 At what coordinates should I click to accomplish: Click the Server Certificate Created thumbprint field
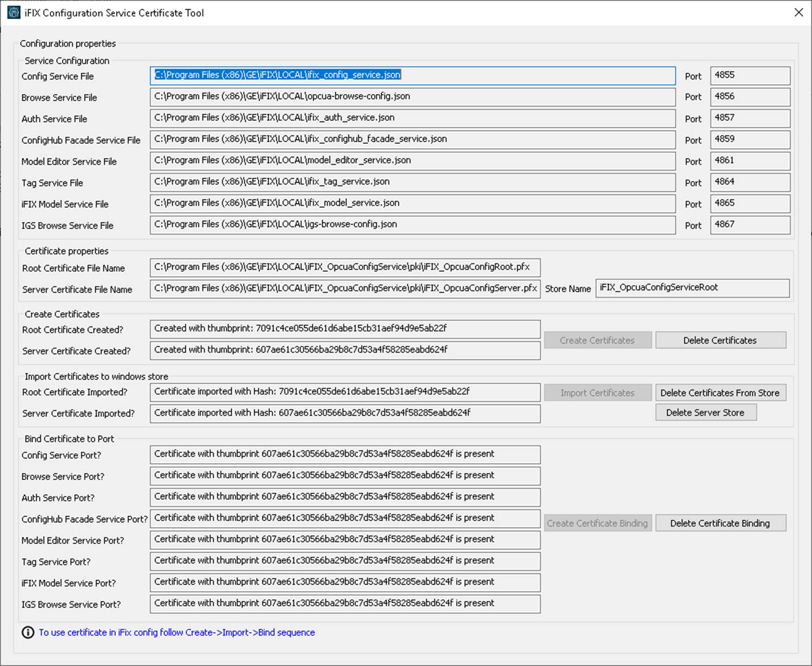tap(345, 350)
